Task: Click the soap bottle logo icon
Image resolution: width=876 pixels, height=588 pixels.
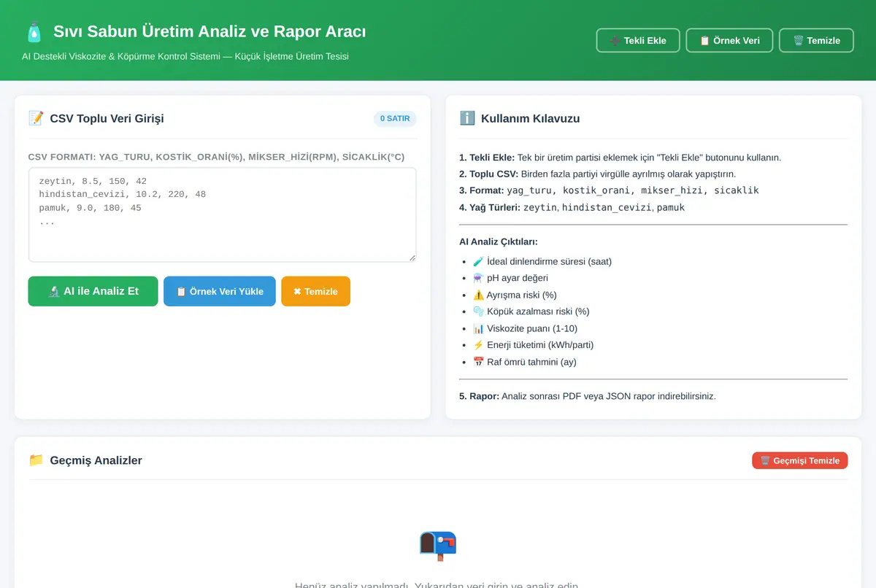Action: pos(34,32)
